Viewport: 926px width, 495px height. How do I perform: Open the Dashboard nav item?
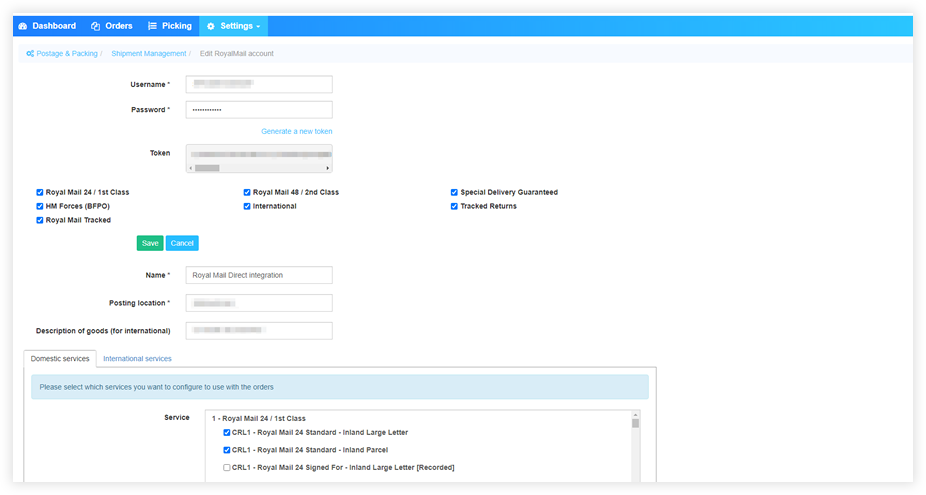pos(47,26)
